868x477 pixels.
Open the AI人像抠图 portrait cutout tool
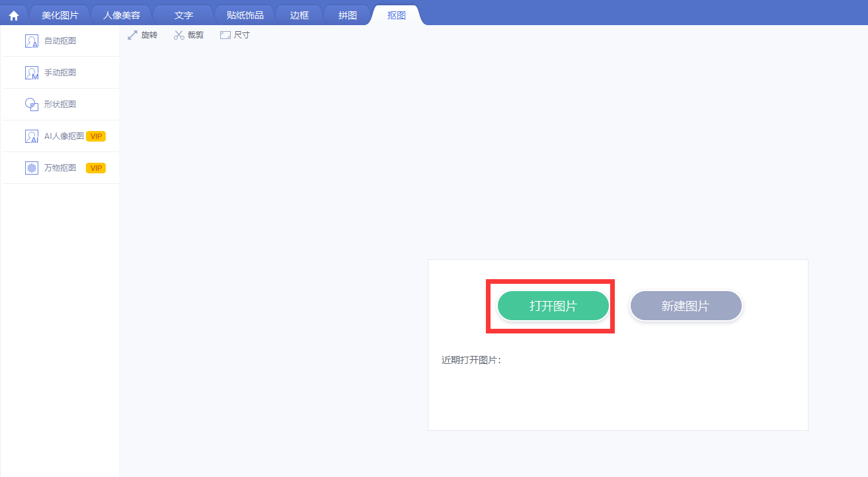click(x=63, y=136)
